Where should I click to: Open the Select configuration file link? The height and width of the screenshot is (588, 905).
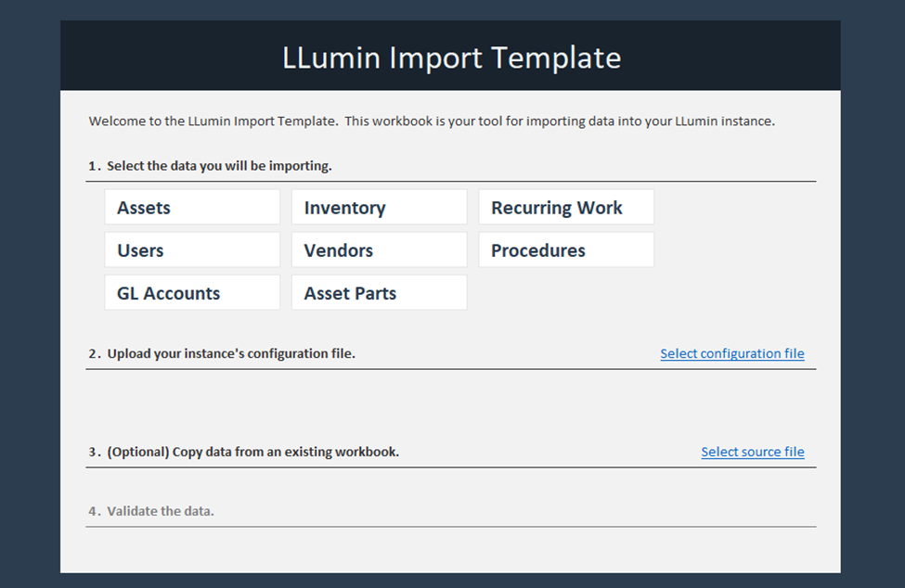pyautogui.click(x=731, y=353)
